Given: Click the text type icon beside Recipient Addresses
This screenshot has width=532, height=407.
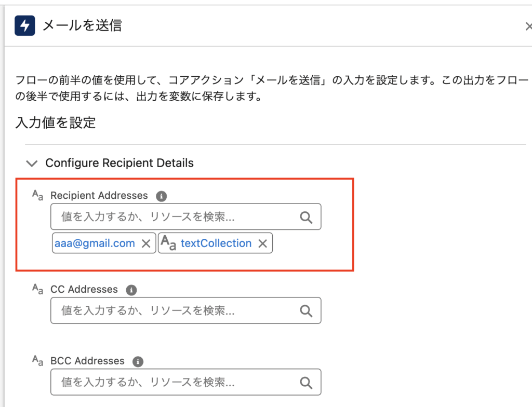Looking at the screenshot, I should point(37,196).
